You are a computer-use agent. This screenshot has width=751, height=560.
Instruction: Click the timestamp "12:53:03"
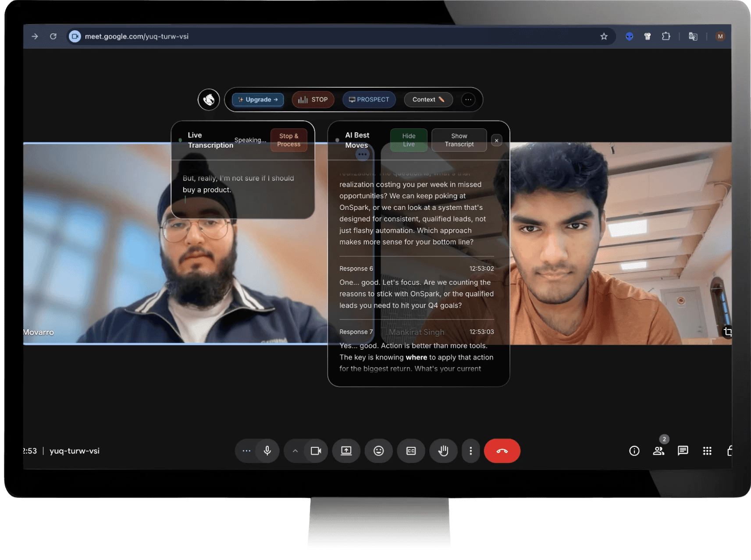[481, 332]
